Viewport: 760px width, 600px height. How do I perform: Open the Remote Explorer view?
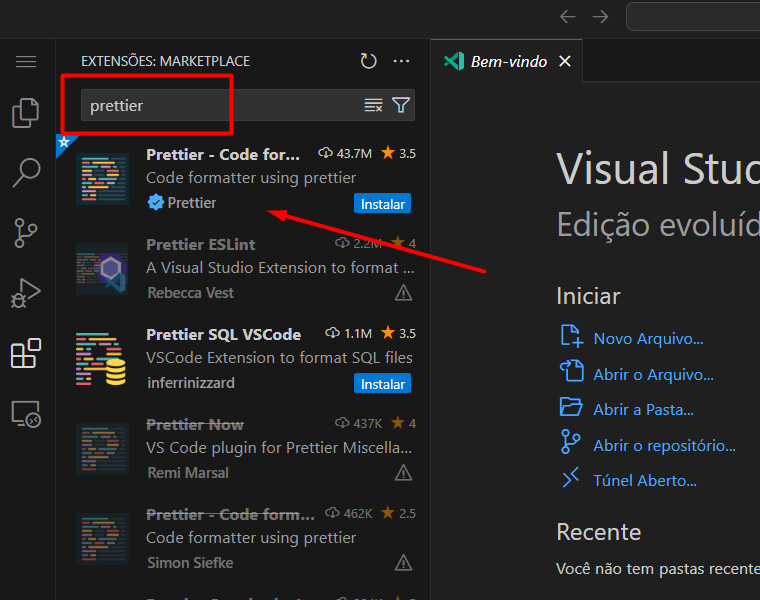tap(26, 414)
